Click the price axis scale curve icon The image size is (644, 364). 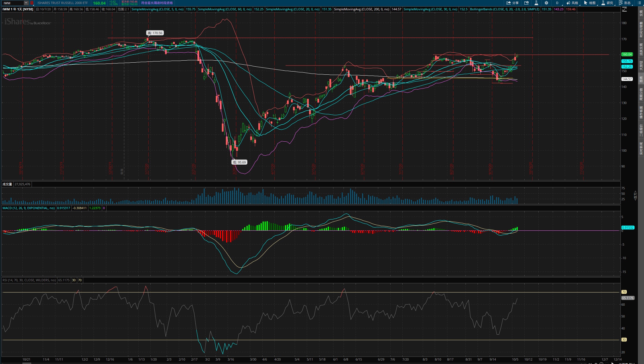pos(624,9)
